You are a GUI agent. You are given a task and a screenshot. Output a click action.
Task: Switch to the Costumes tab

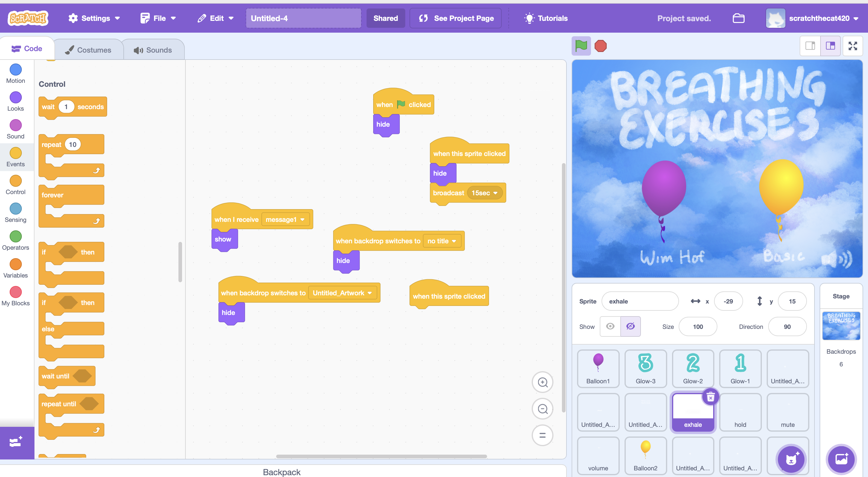tap(89, 50)
